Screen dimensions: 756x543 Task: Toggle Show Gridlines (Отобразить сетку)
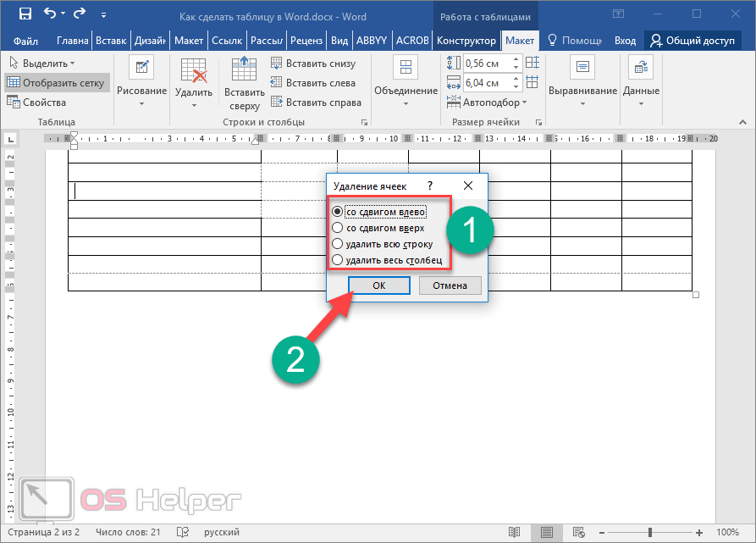click(x=57, y=83)
